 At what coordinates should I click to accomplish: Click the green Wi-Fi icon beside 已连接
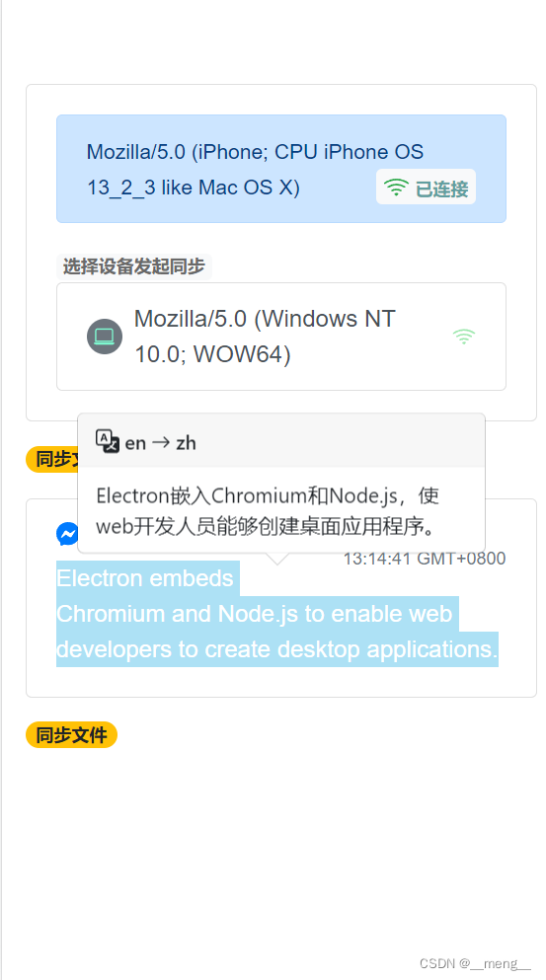pos(396,188)
